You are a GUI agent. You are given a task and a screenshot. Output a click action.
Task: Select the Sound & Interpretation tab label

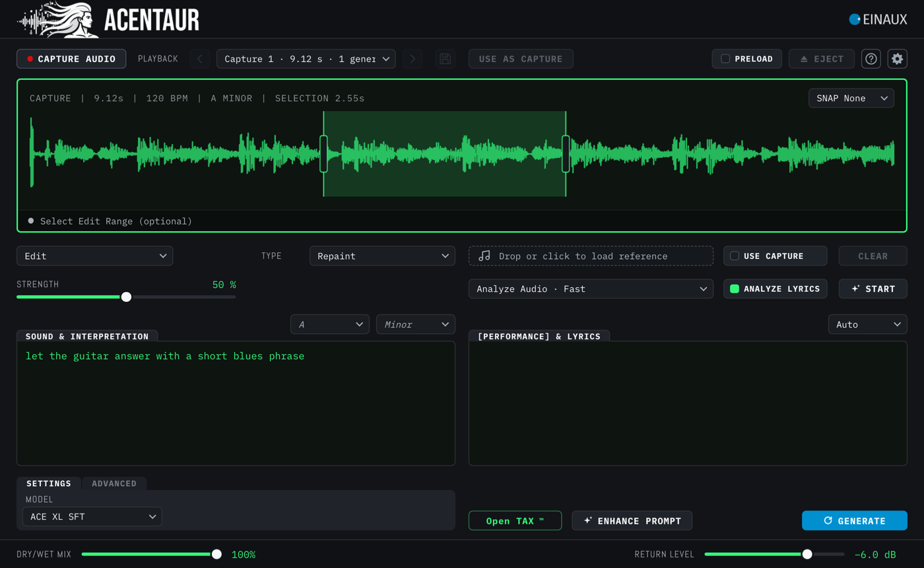point(87,336)
